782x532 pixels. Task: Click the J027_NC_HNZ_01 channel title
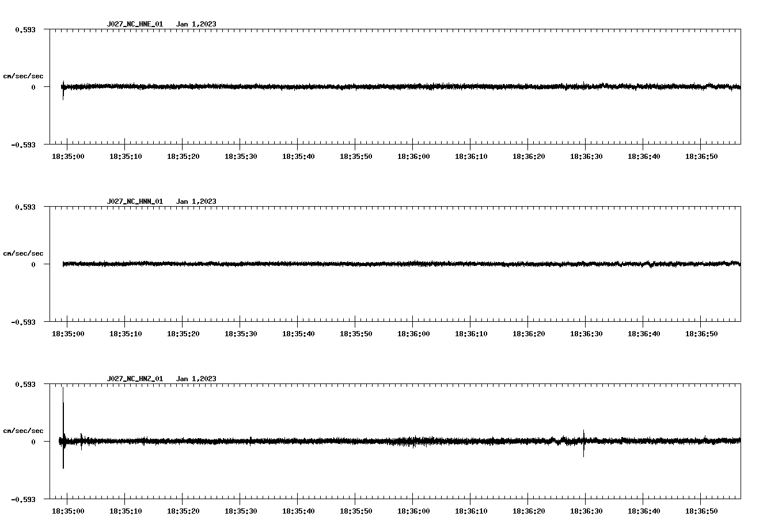(135, 379)
